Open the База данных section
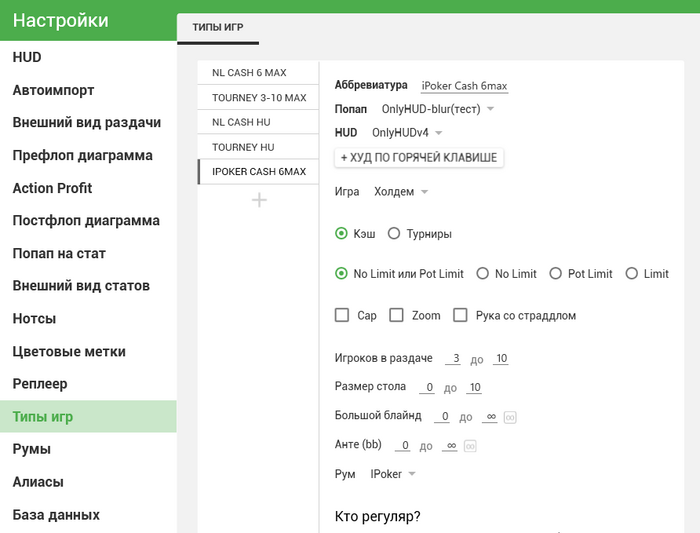700x533 pixels. 88,515
